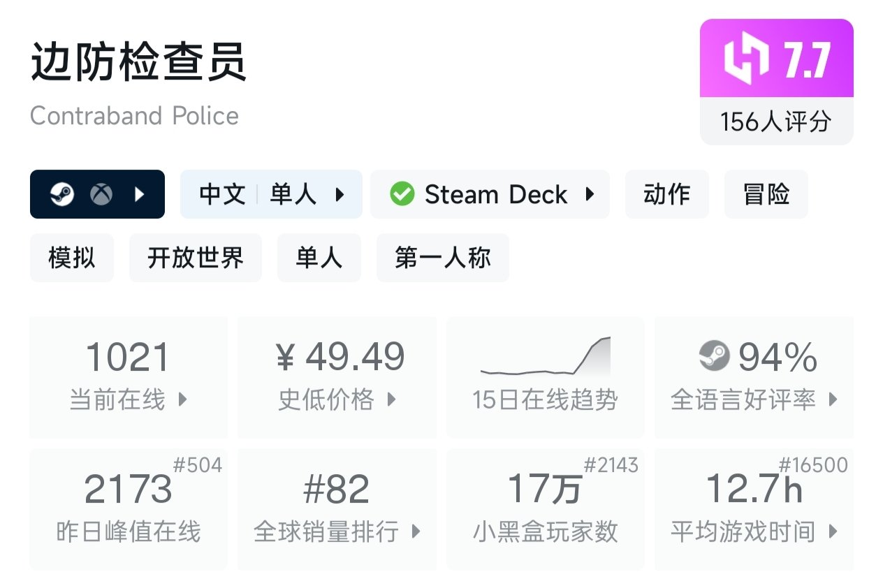Click the Steam platform icon
883x588 pixels.
tap(61, 194)
